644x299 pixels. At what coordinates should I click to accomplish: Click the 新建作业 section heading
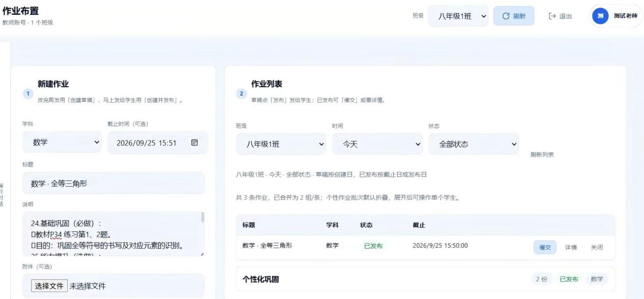coord(53,84)
